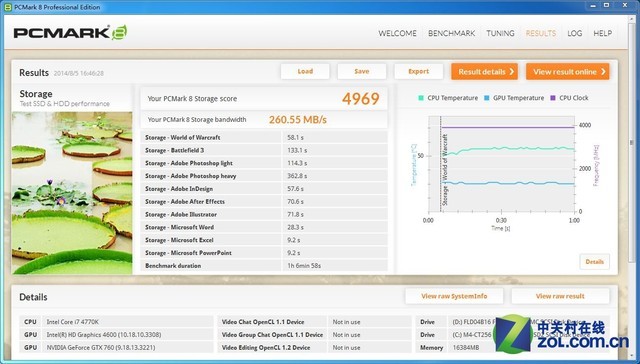Toggle CPU Temperature legend swatch
The height and width of the screenshot is (364, 640).
point(421,98)
